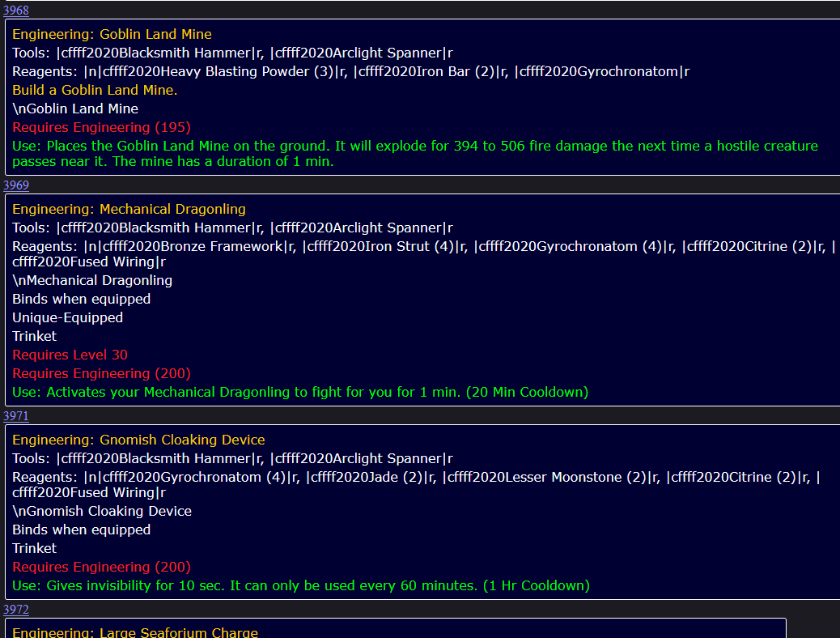Click 'Binds when equipped' under Mechanical Dragonling

[82, 299]
